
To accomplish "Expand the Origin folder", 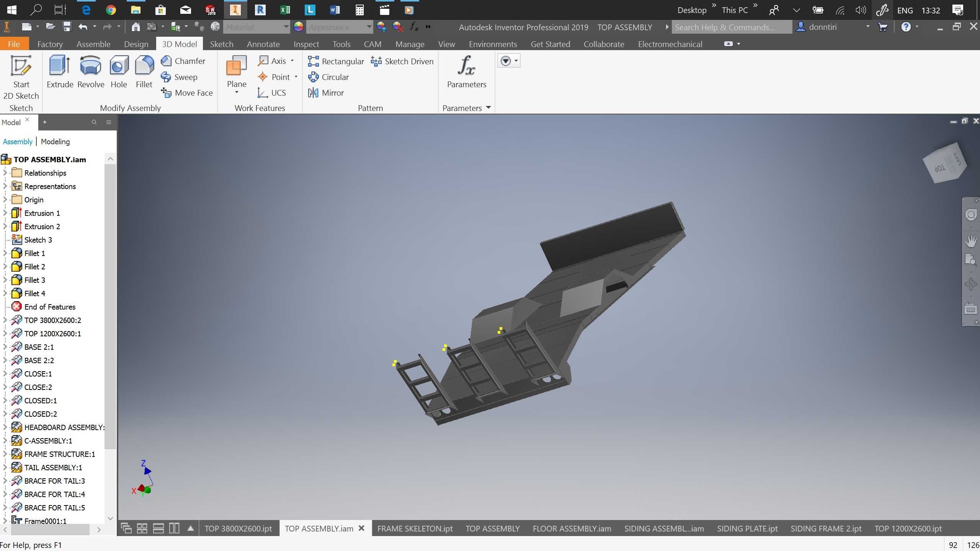I will click(x=5, y=200).
